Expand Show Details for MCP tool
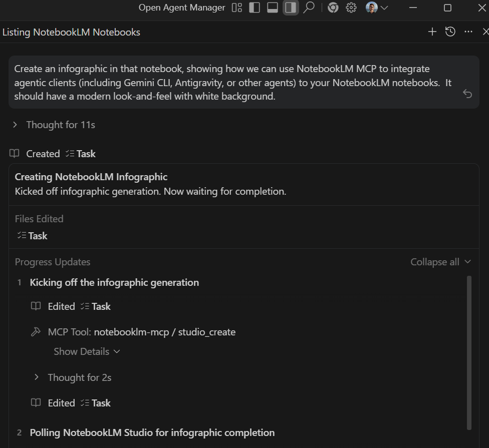 click(x=87, y=352)
